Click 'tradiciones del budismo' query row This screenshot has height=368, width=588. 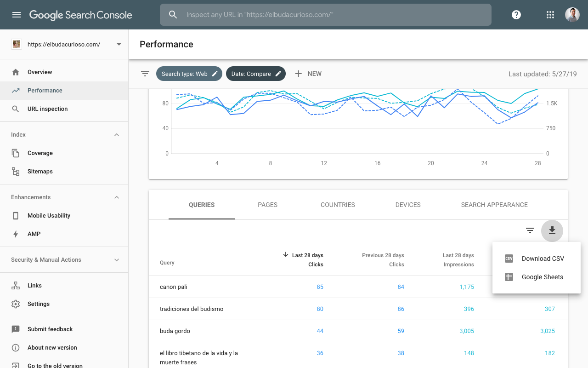[x=358, y=309]
